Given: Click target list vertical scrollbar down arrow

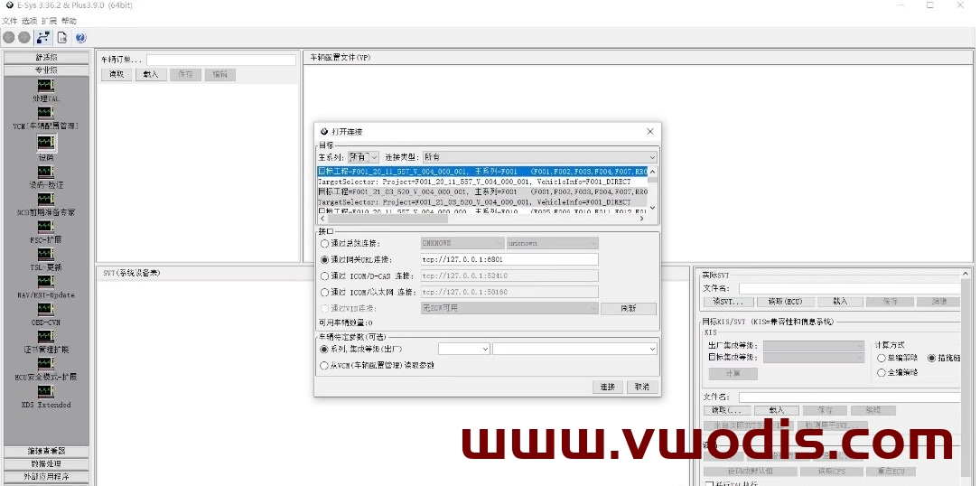Looking at the screenshot, I should pos(652,209).
